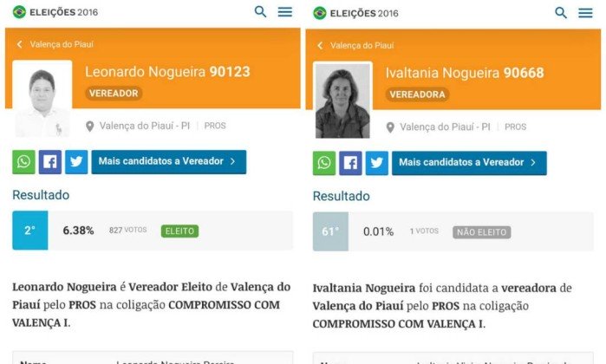This screenshot has height=364, width=606.
Task: Share Leonardo Nogueira via WhatsApp
Action: (23, 162)
